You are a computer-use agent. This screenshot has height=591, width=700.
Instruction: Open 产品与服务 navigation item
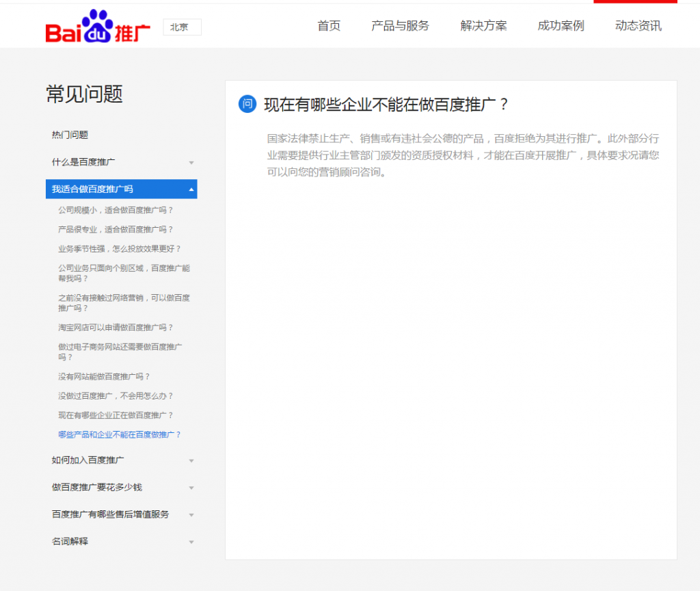pyautogui.click(x=400, y=26)
